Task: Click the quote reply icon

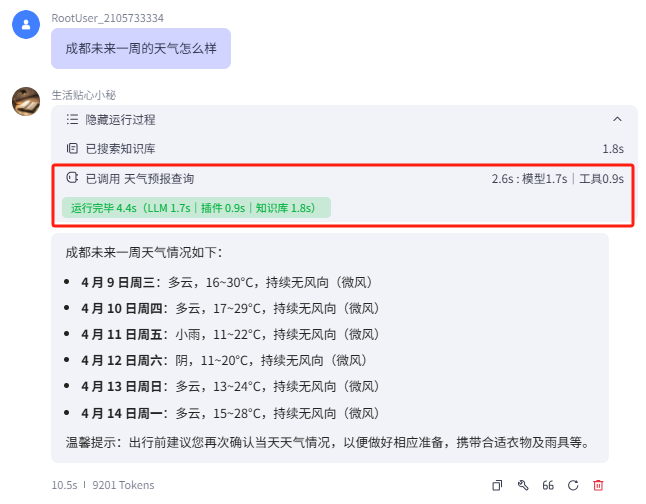Action: pos(548,485)
